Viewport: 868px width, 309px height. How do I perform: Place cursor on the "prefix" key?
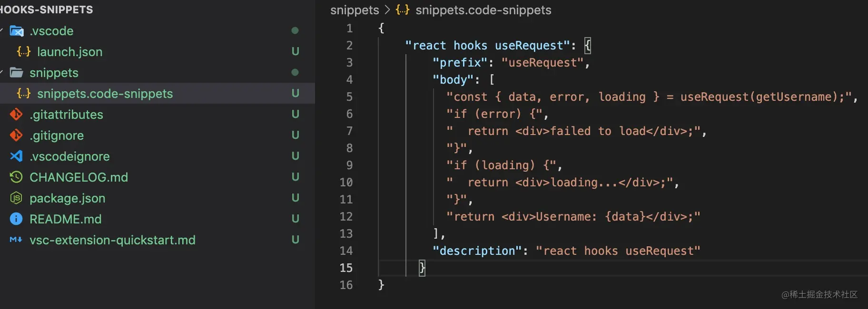pyautogui.click(x=460, y=63)
